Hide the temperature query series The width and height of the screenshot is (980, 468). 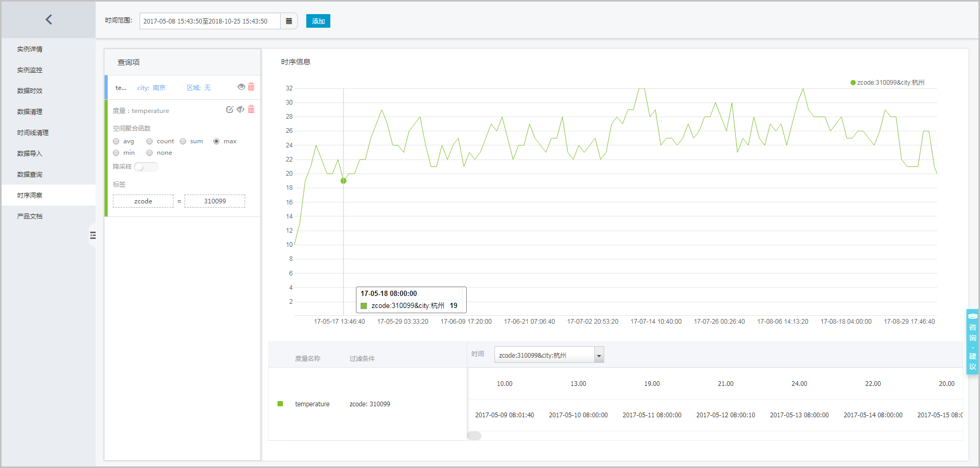(x=240, y=109)
